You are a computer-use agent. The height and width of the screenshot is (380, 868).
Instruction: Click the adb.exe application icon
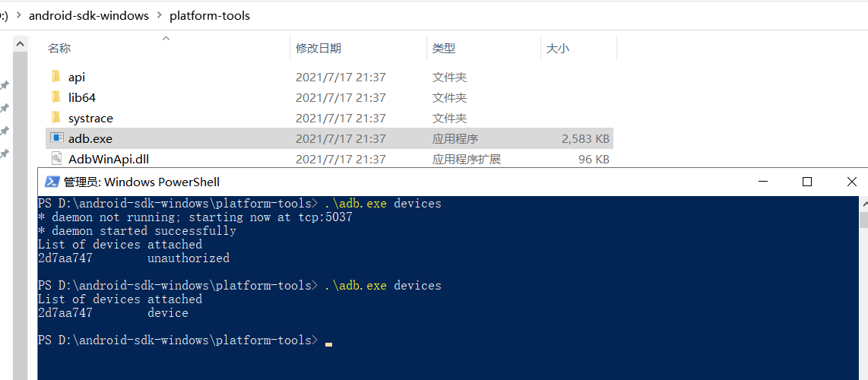(56, 138)
